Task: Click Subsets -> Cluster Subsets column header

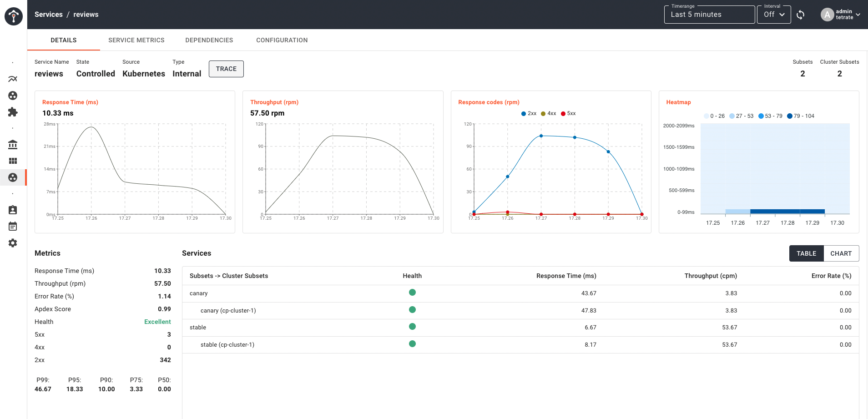Action: [x=229, y=276]
